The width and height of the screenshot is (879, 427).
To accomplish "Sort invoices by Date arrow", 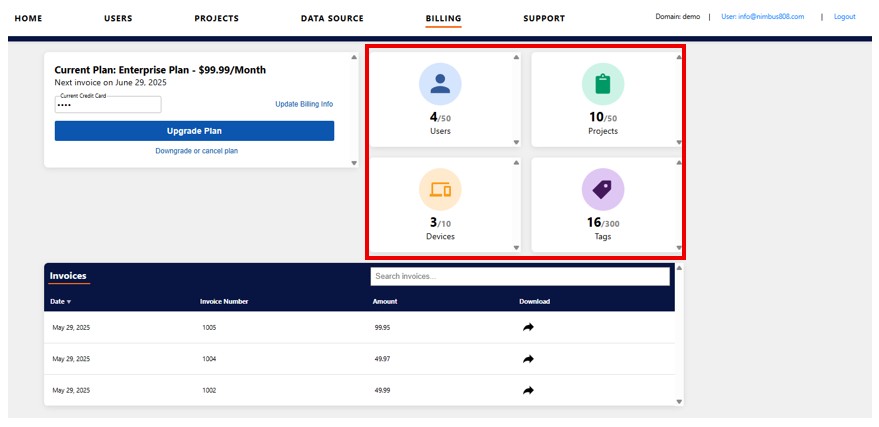I will 69,302.
